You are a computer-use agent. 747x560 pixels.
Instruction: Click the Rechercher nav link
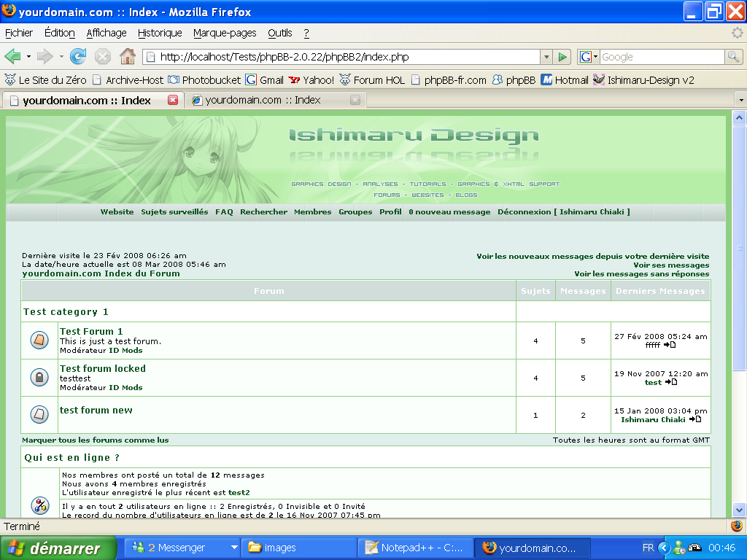(263, 212)
